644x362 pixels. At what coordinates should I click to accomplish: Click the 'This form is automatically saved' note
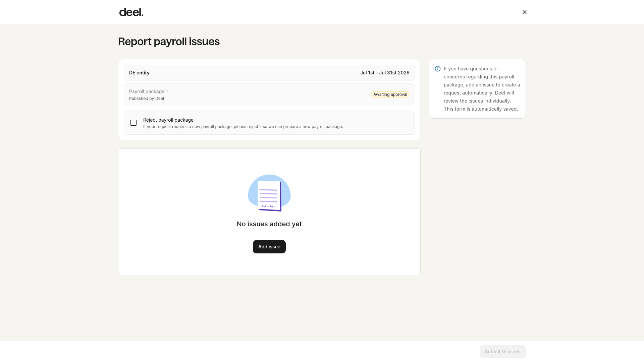(481, 109)
